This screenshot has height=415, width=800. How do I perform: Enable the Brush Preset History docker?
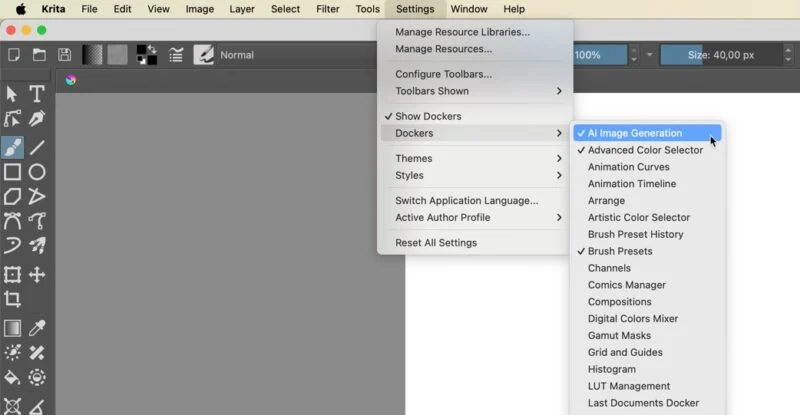pyautogui.click(x=647, y=234)
